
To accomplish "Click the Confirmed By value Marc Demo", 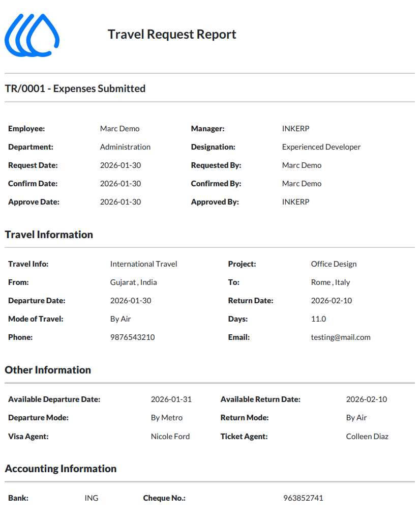I will click(302, 184).
